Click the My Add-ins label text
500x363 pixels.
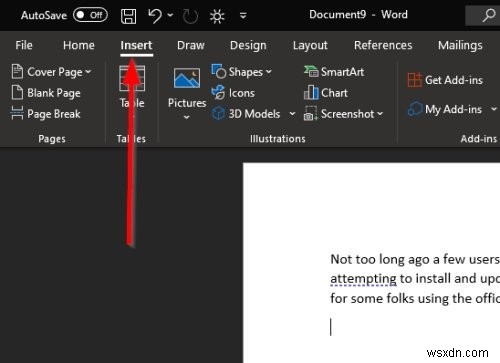click(453, 109)
